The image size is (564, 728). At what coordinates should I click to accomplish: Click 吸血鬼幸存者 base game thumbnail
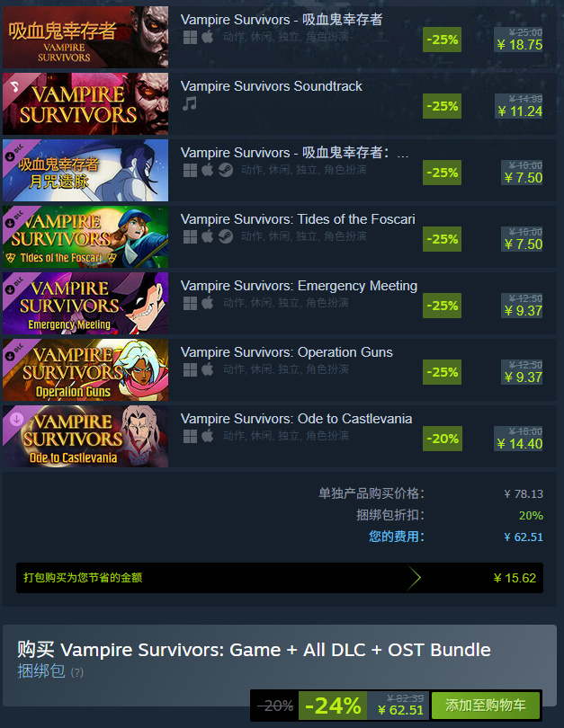point(85,37)
